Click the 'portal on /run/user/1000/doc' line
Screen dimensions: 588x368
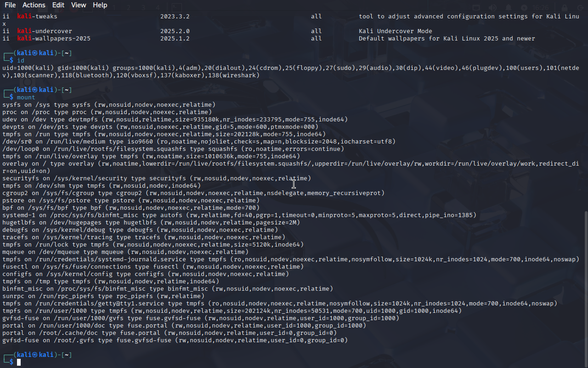coord(184,325)
